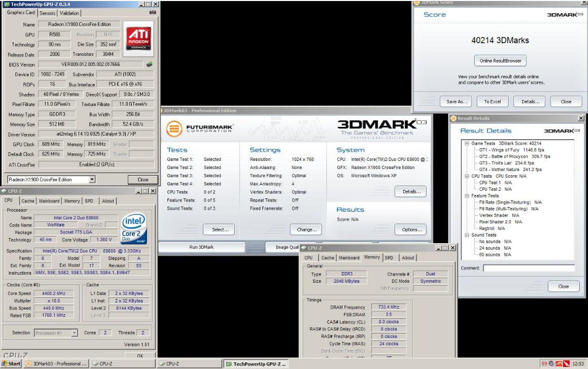Collapse Sound Tests node in Result Details
Viewport: 588px width, 369px height.
[467, 235]
